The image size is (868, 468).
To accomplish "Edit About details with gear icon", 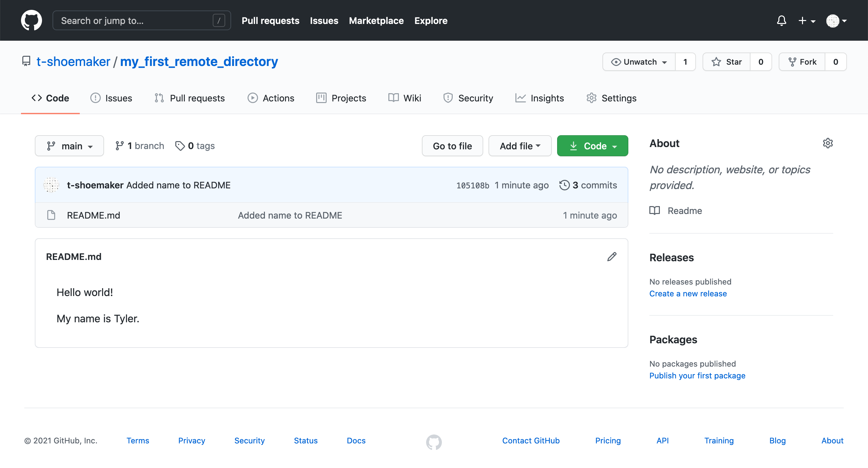I will tap(828, 143).
